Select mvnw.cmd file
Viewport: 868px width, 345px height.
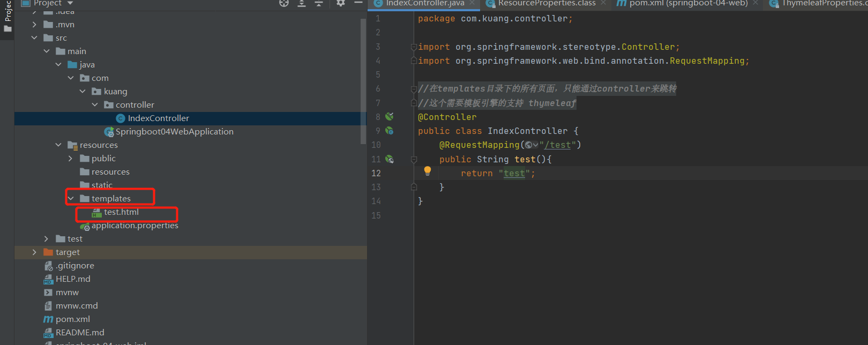coord(71,306)
